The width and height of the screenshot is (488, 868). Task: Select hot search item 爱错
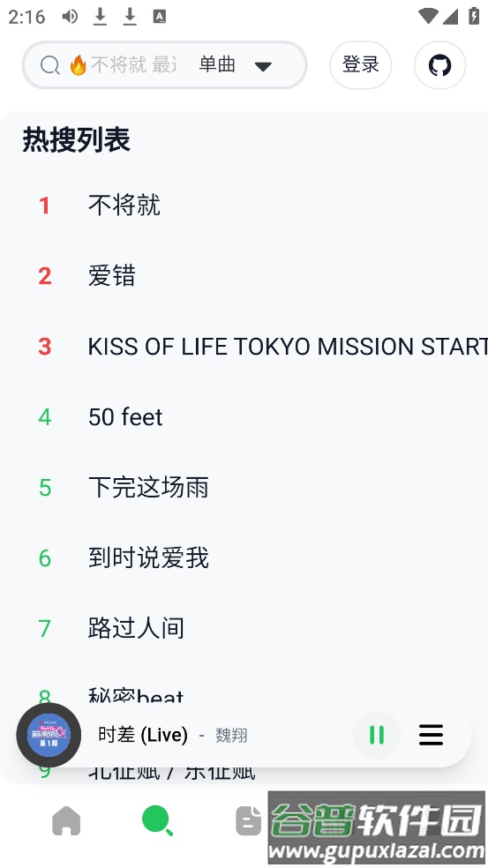pyautogui.click(x=111, y=276)
